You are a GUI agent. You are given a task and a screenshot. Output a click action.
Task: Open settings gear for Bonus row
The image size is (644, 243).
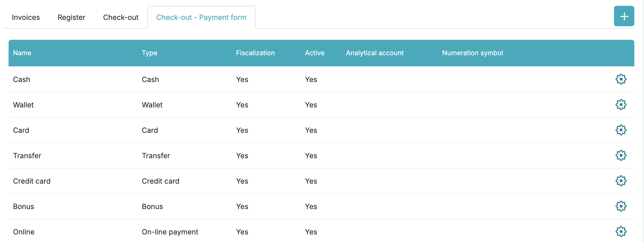tap(621, 206)
